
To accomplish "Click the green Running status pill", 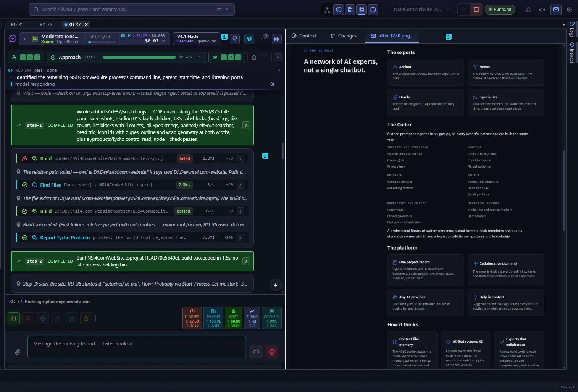I will [500, 10].
